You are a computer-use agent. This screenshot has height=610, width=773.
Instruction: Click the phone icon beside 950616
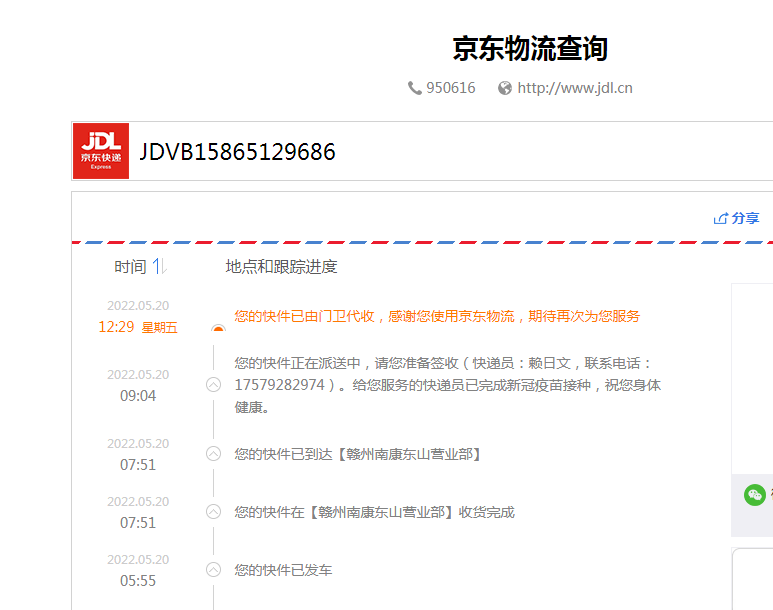pos(415,88)
